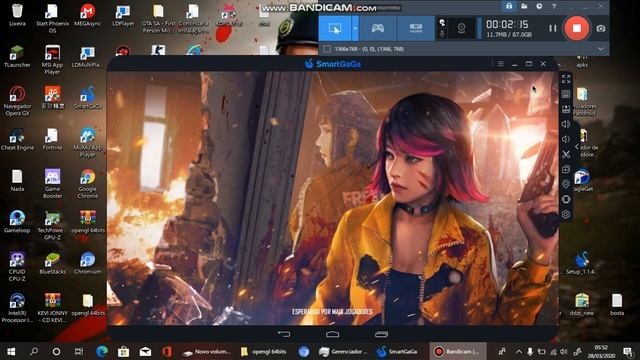
Task: Collapse SmartGaGa side toolbar arrow
Action: 577,147
